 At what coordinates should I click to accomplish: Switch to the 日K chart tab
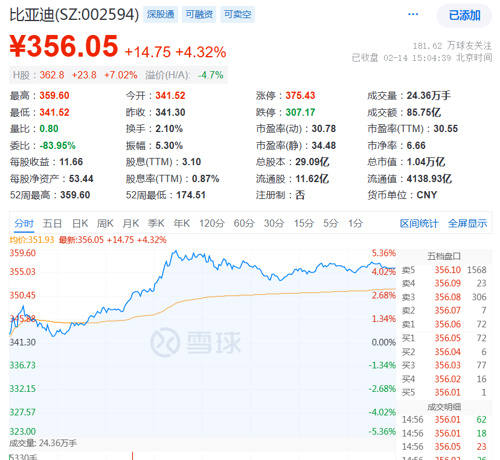pos(80,223)
